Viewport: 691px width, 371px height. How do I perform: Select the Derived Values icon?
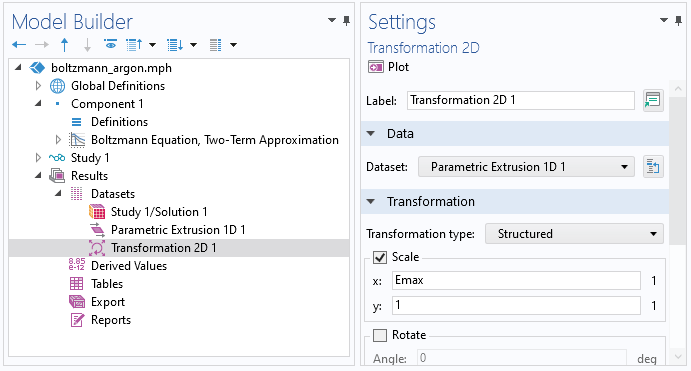pyautogui.click(x=77, y=264)
